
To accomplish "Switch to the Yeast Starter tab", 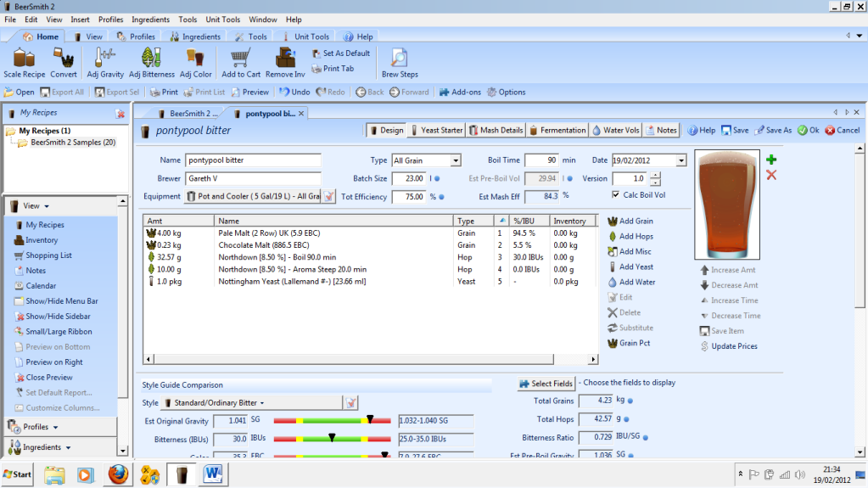I will pyautogui.click(x=436, y=130).
